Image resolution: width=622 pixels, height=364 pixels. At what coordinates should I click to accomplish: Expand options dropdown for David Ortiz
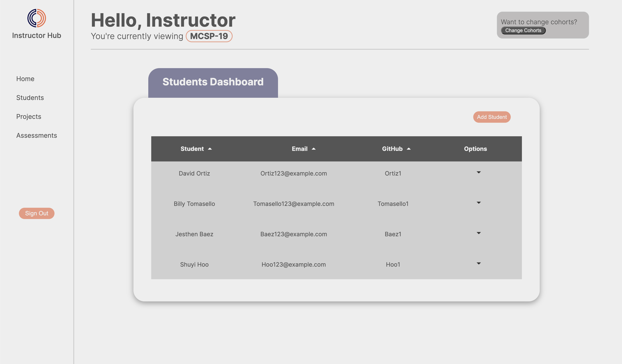point(479,172)
